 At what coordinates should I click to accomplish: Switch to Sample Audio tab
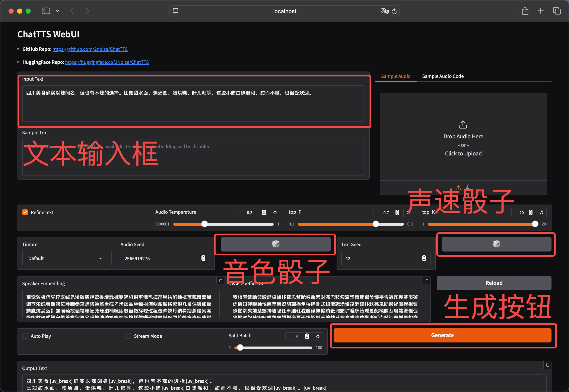coord(396,76)
